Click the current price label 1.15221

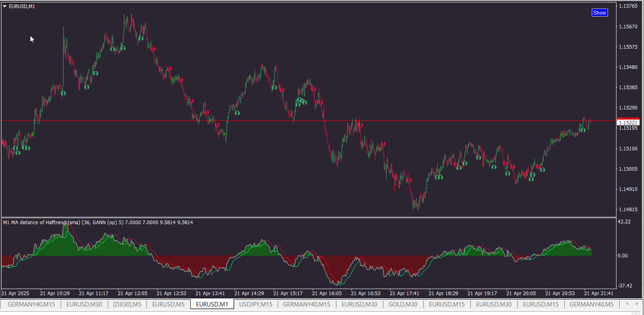pyautogui.click(x=627, y=122)
